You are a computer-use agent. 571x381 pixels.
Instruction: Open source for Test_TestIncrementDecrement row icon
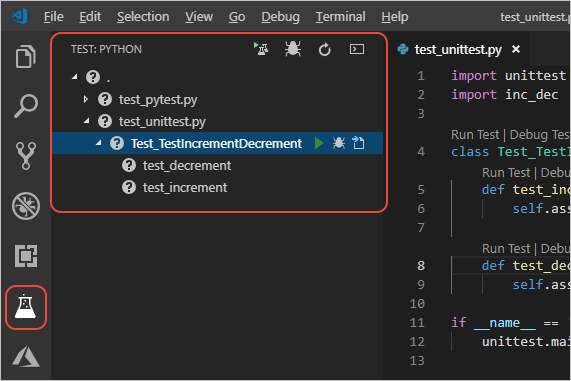tap(358, 143)
